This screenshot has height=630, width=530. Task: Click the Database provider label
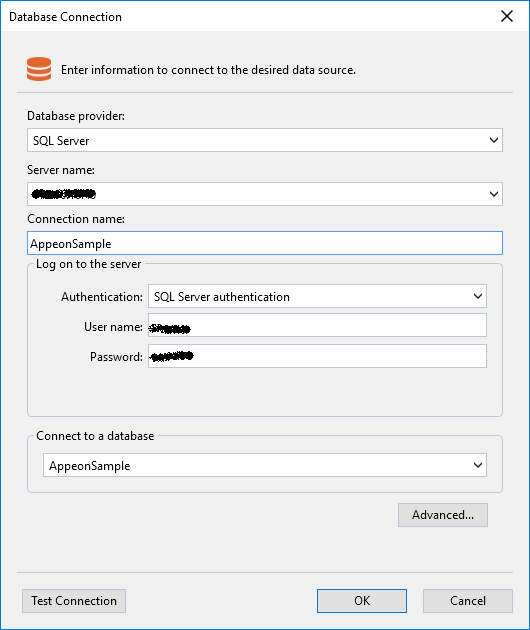pyautogui.click(x=76, y=116)
